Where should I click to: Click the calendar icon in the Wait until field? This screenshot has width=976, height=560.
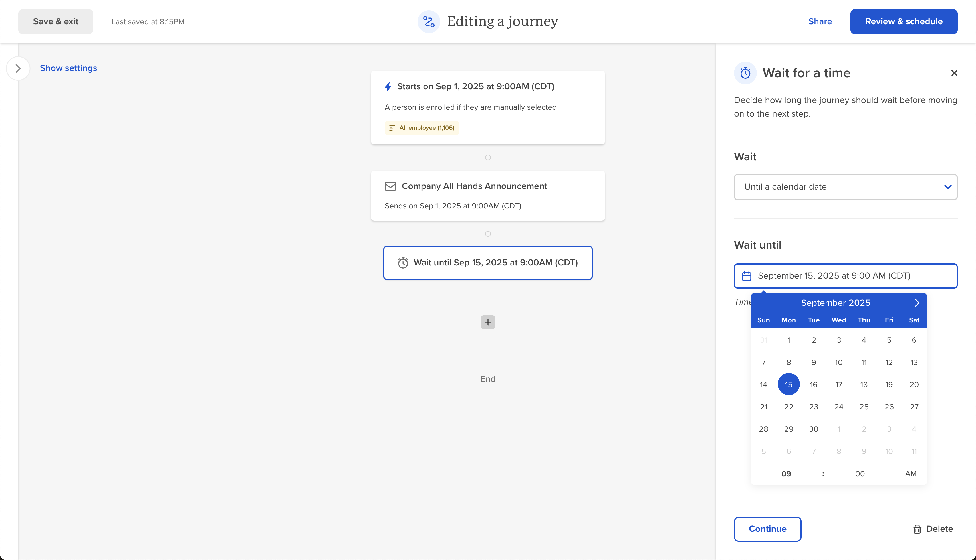(x=746, y=276)
